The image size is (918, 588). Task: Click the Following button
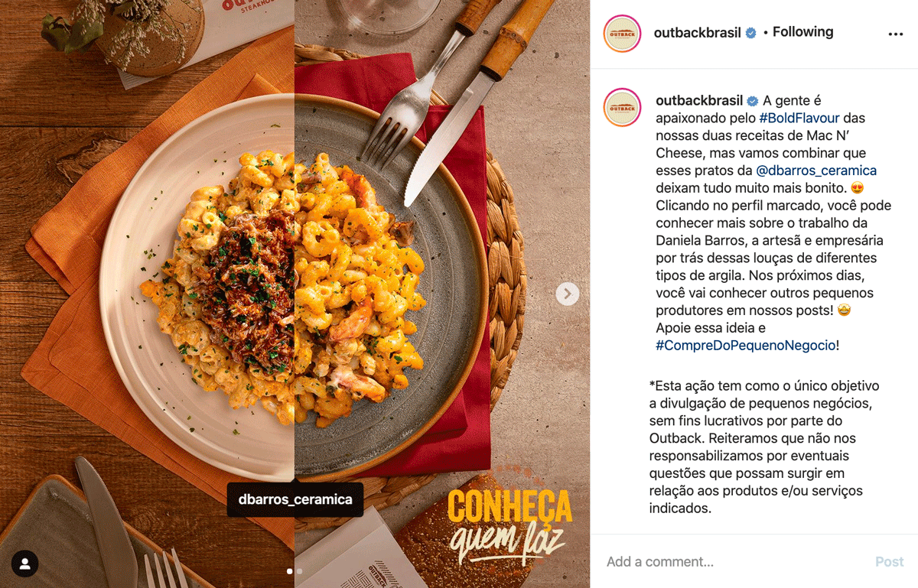[x=802, y=32]
